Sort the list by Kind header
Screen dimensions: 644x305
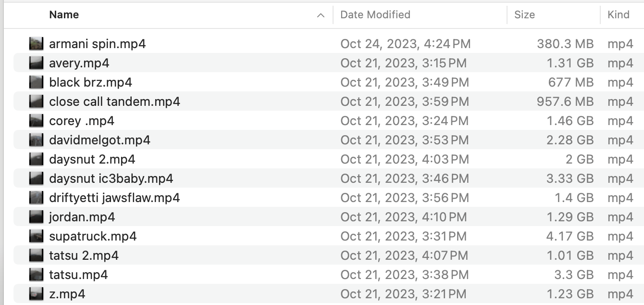point(619,15)
